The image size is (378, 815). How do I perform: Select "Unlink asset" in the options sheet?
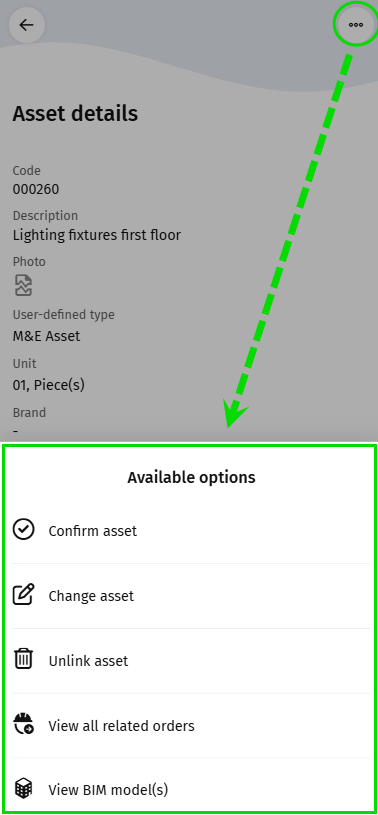192,661
